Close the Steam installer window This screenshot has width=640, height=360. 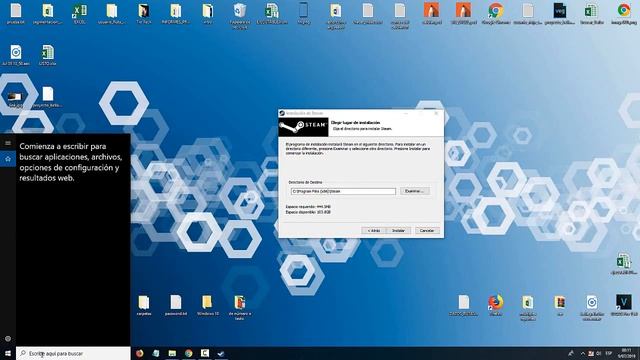(x=436, y=113)
